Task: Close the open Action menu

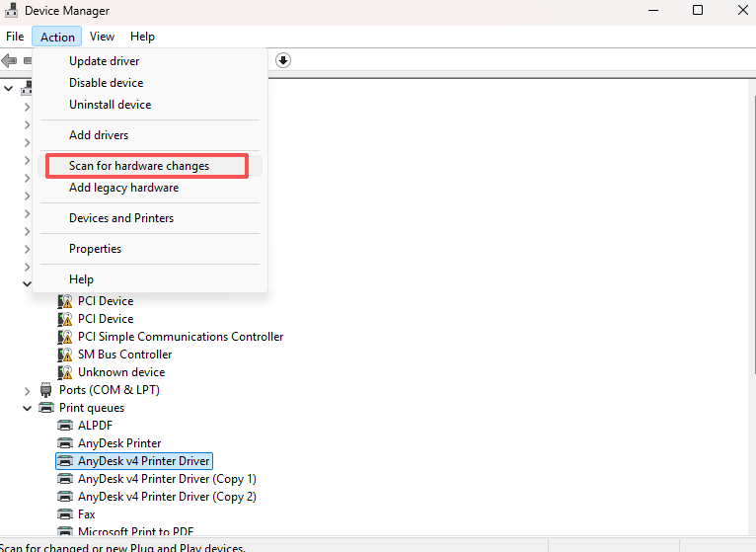Action: tap(57, 37)
